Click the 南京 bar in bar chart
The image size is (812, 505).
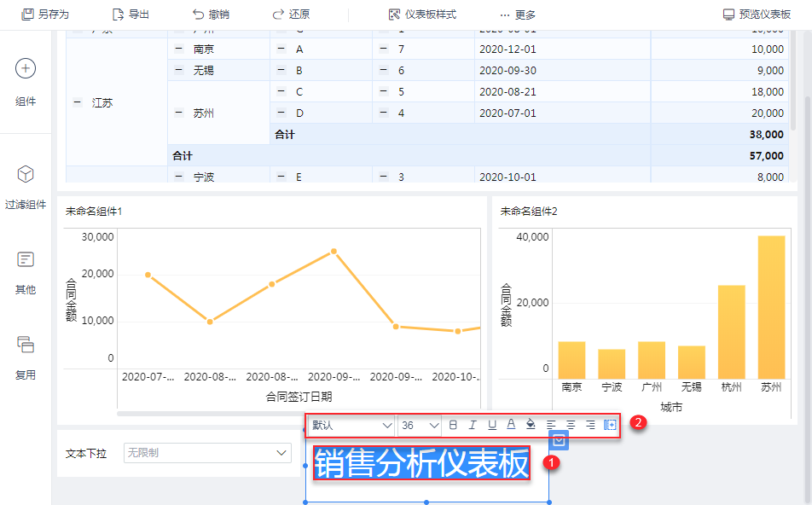coord(571,361)
